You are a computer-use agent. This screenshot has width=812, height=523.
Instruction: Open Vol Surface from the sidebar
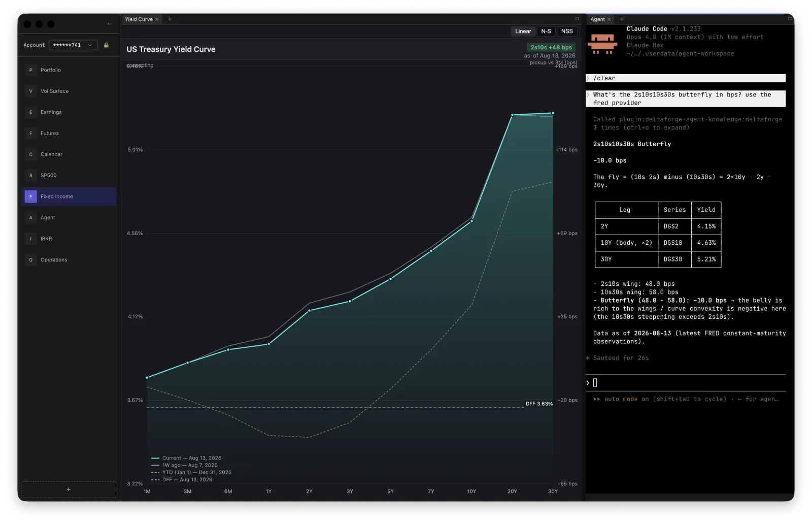coord(70,91)
